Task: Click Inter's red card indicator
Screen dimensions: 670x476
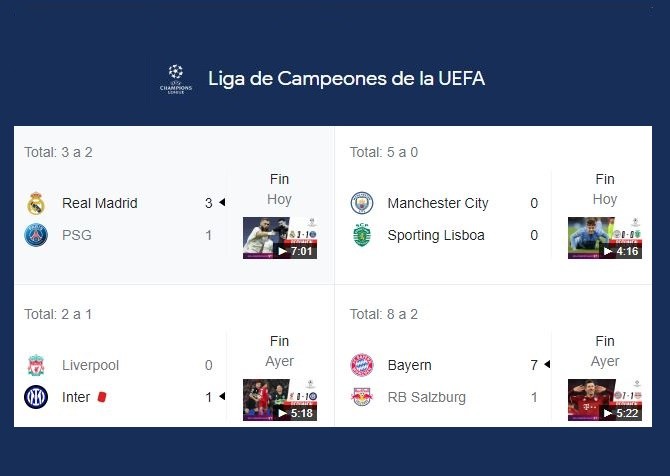Action: click(x=102, y=397)
